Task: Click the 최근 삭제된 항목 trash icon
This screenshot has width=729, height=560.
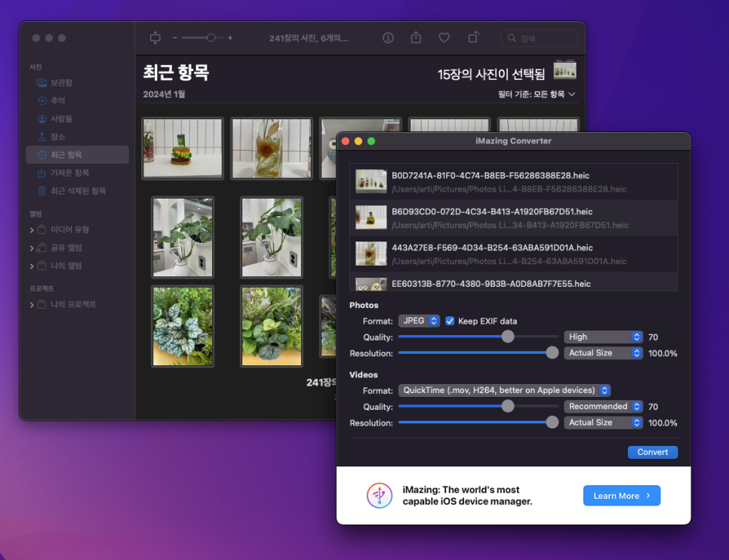Action: [42, 191]
